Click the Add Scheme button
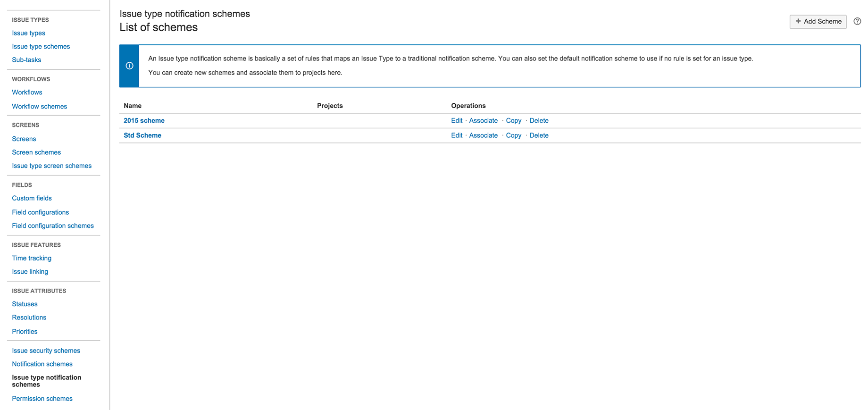The width and height of the screenshot is (868, 410). point(818,21)
